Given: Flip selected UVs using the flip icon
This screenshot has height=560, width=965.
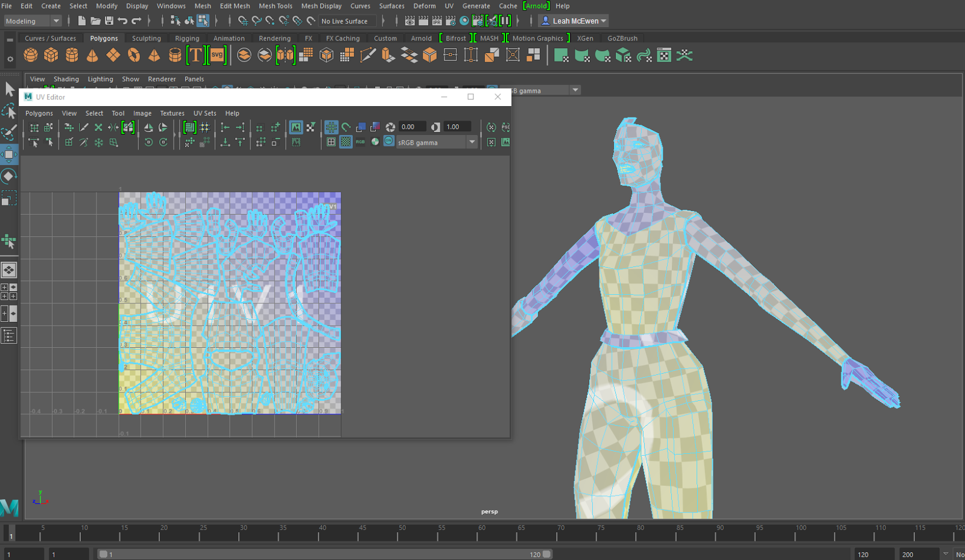Looking at the screenshot, I should pyautogui.click(x=148, y=127).
